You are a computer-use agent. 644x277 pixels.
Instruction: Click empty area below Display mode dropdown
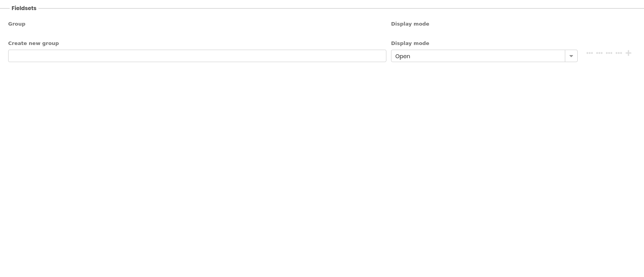click(484, 116)
